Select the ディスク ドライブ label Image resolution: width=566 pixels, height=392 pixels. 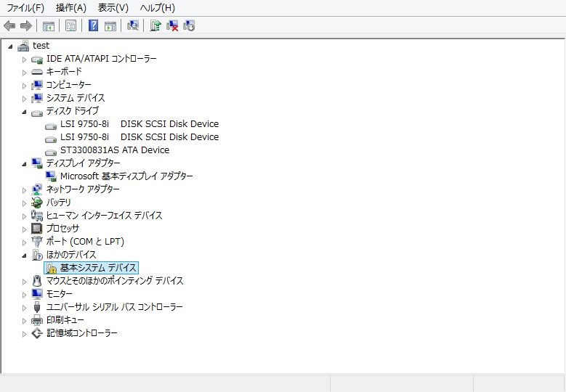(73, 111)
